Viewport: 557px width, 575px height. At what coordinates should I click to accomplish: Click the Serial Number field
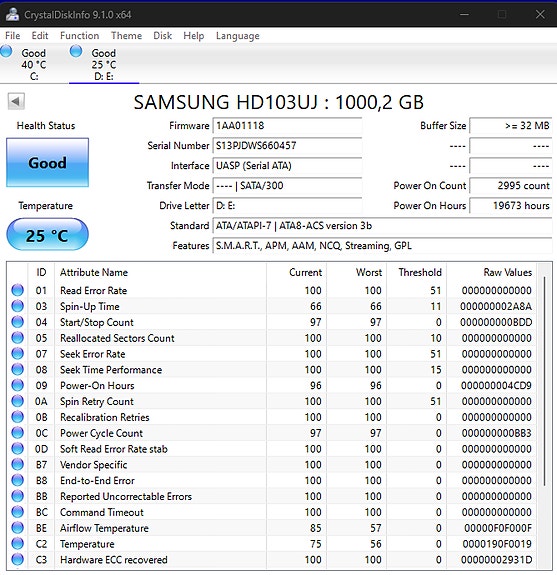click(x=287, y=146)
